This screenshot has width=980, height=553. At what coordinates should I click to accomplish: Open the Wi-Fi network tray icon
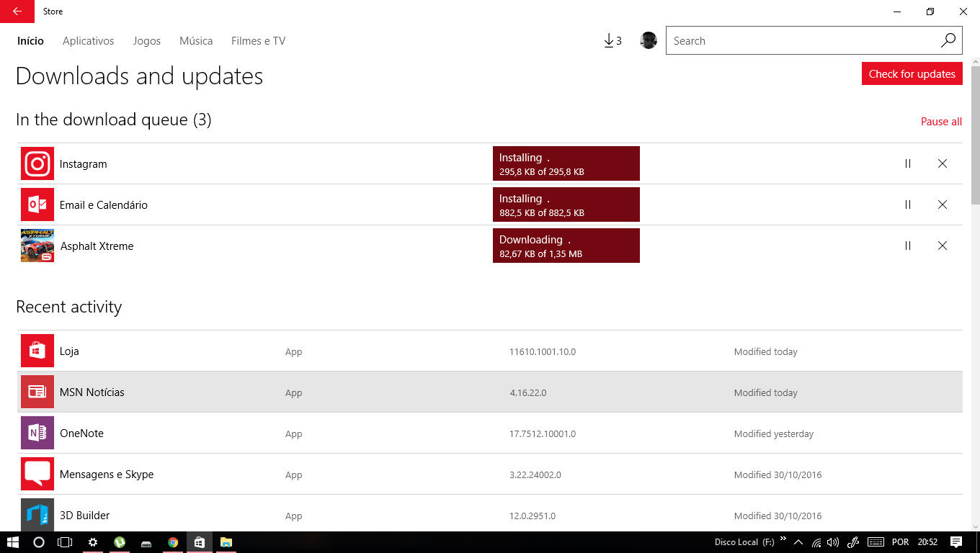click(816, 542)
